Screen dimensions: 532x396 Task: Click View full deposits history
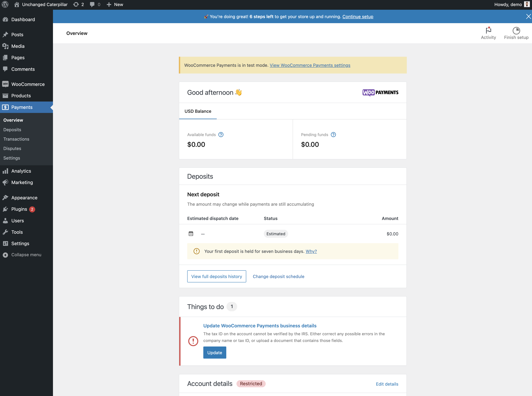[216, 276]
